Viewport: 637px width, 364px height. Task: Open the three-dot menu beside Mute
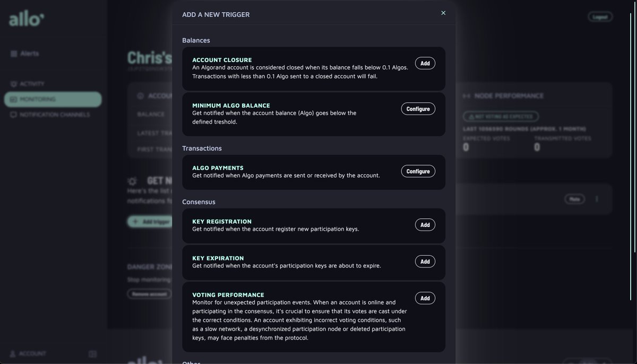coord(597,199)
